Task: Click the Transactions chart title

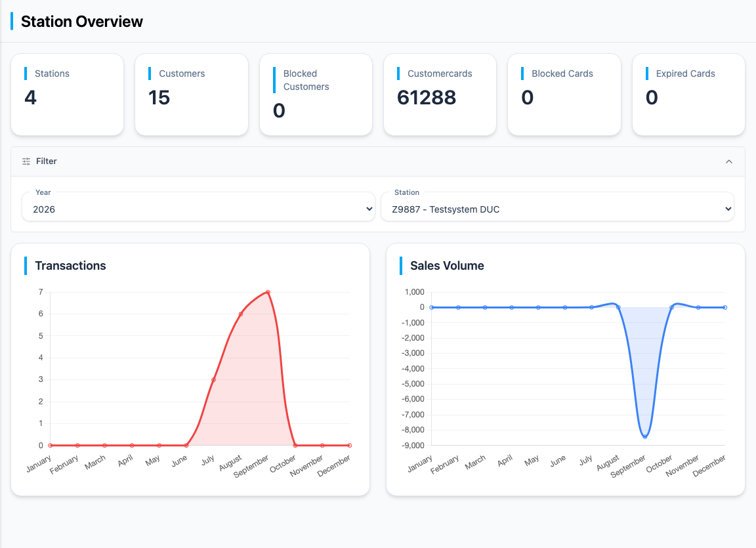Action: click(70, 266)
